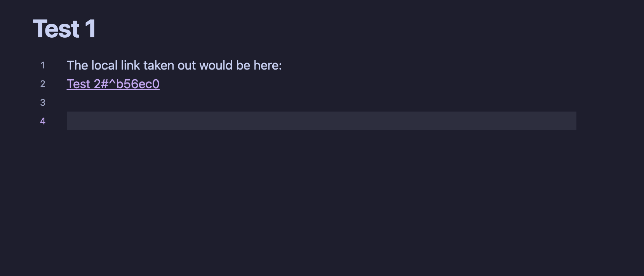Open the Test 2#^b56ec0 link
644x276 pixels.
coord(113,84)
